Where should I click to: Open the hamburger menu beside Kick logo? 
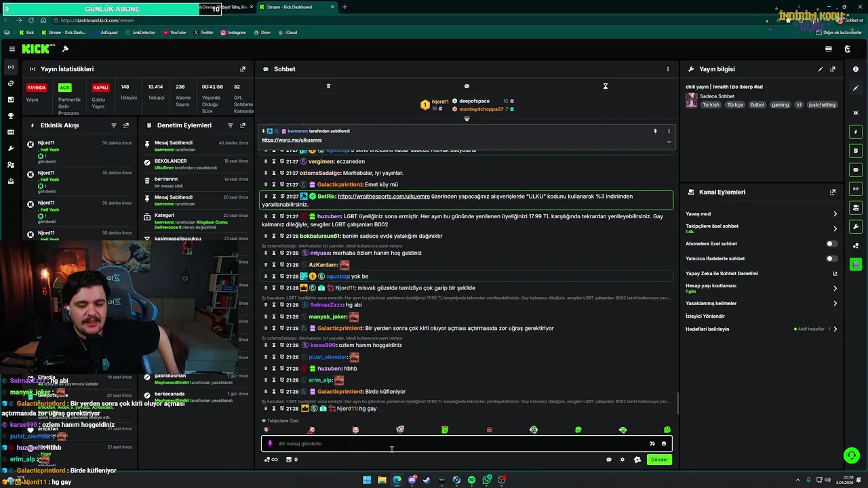12,49
